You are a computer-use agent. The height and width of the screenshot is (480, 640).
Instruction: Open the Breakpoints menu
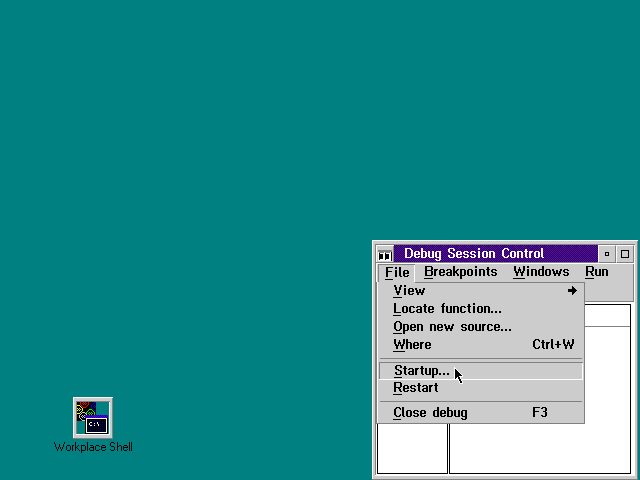click(x=460, y=272)
